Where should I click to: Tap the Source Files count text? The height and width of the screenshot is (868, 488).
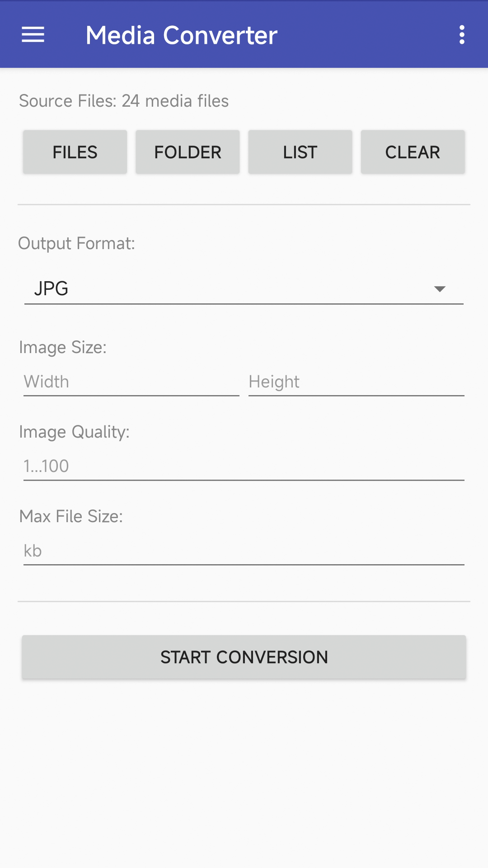(x=124, y=101)
